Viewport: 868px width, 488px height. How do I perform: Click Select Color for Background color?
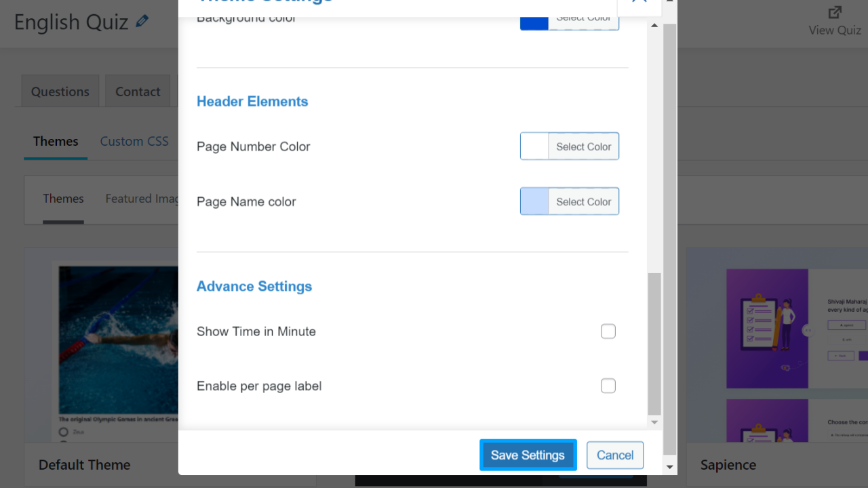pyautogui.click(x=584, y=22)
